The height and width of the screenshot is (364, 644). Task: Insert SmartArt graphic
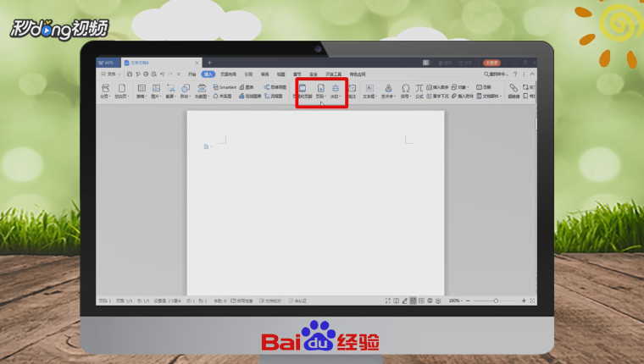pyautogui.click(x=225, y=87)
